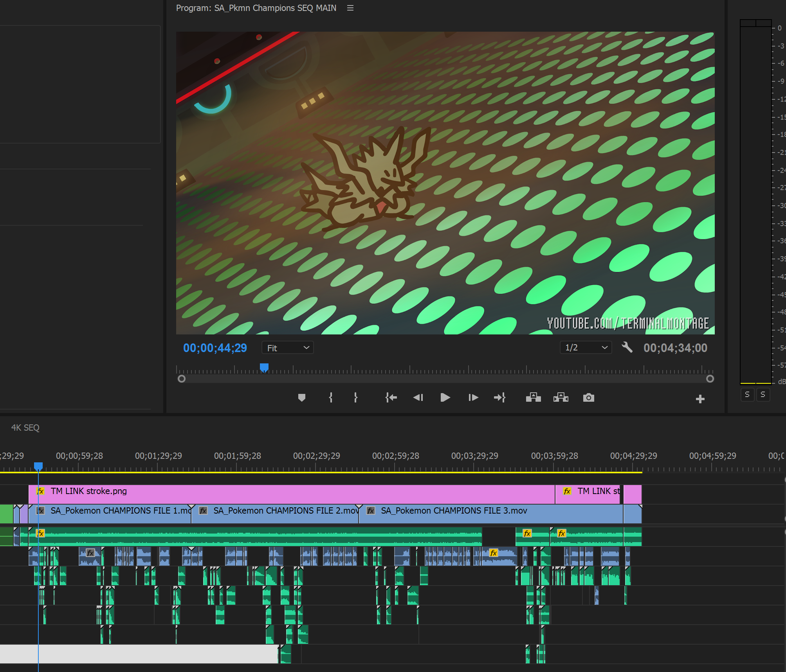Image resolution: width=786 pixels, height=672 pixels.
Task: Select the first TM LINK stroke.png clip
Action: point(292,494)
